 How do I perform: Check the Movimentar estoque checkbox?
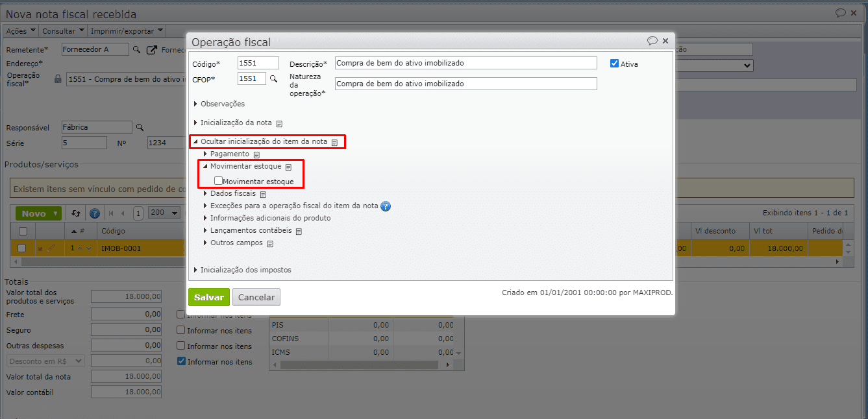click(x=218, y=182)
